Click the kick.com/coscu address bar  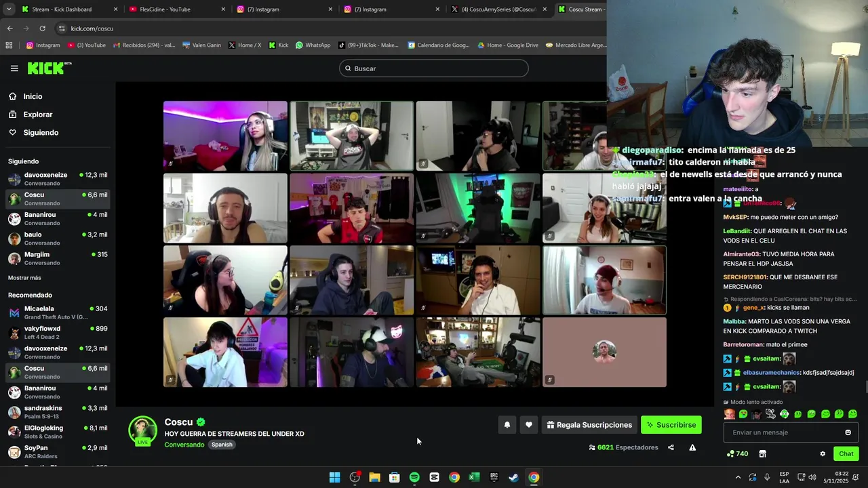pos(325,28)
